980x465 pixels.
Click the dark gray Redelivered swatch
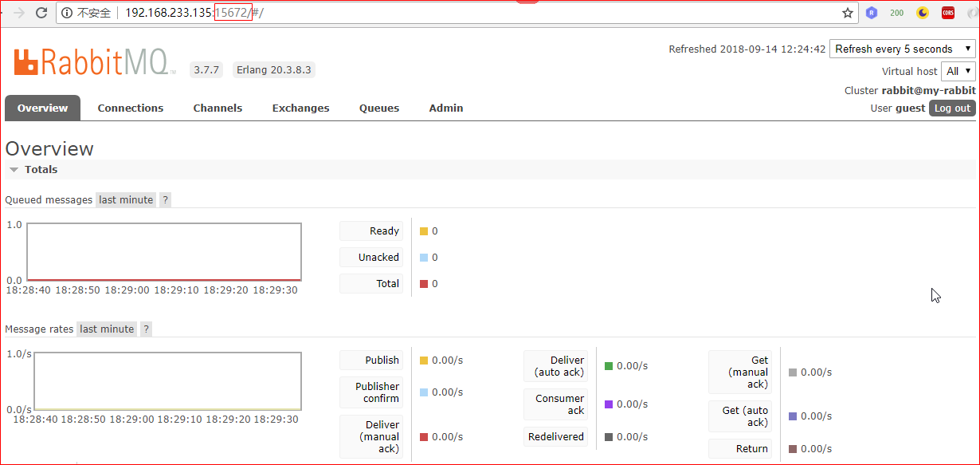pos(609,437)
